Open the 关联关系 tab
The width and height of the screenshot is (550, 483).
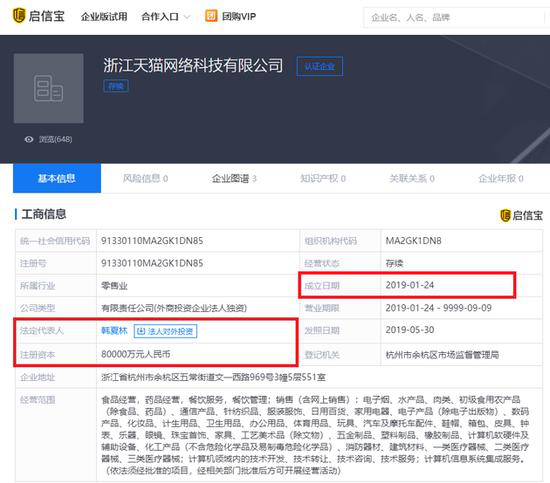[412, 179]
